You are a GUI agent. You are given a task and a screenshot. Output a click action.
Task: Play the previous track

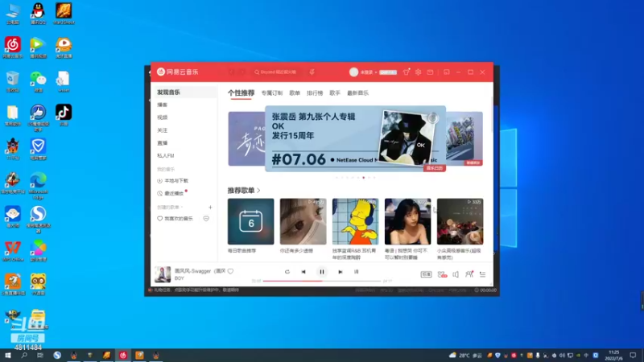pyautogui.click(x=303, y=272)
